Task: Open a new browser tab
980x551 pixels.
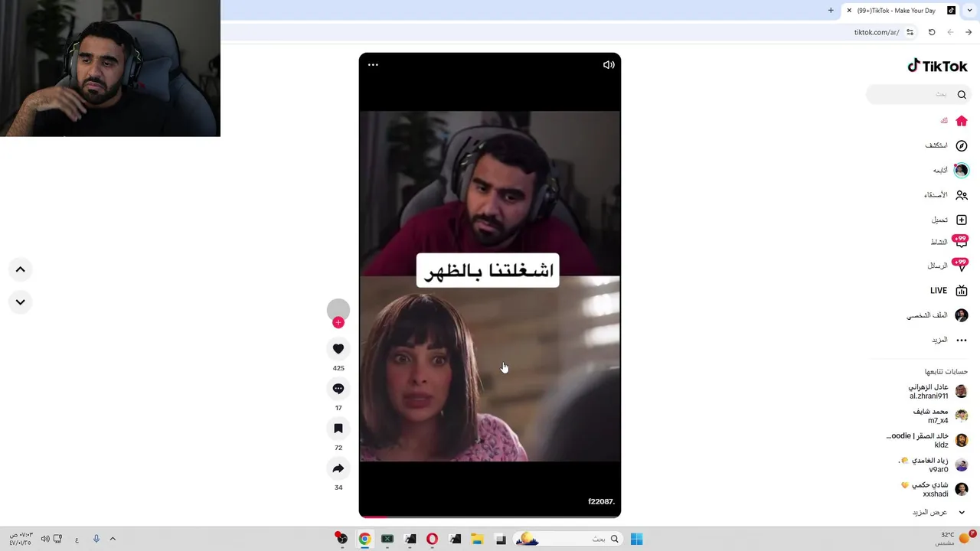Action: click(x=831, y=11)
